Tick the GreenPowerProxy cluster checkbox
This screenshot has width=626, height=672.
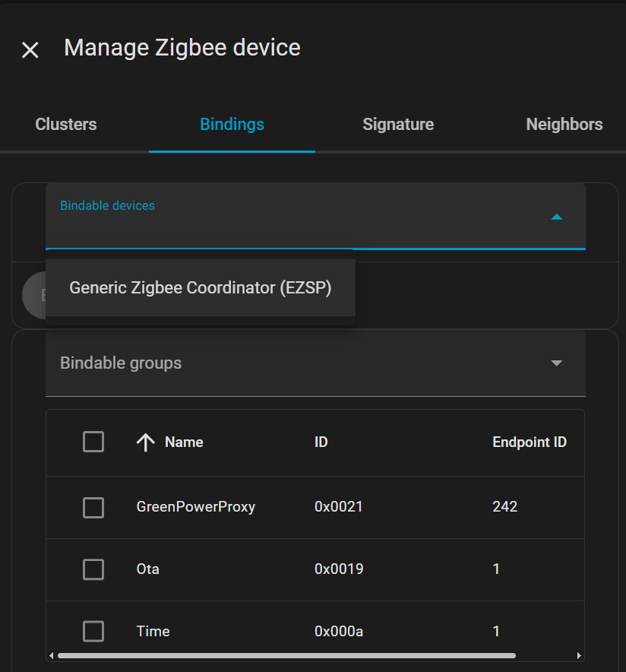pos(93,507)
